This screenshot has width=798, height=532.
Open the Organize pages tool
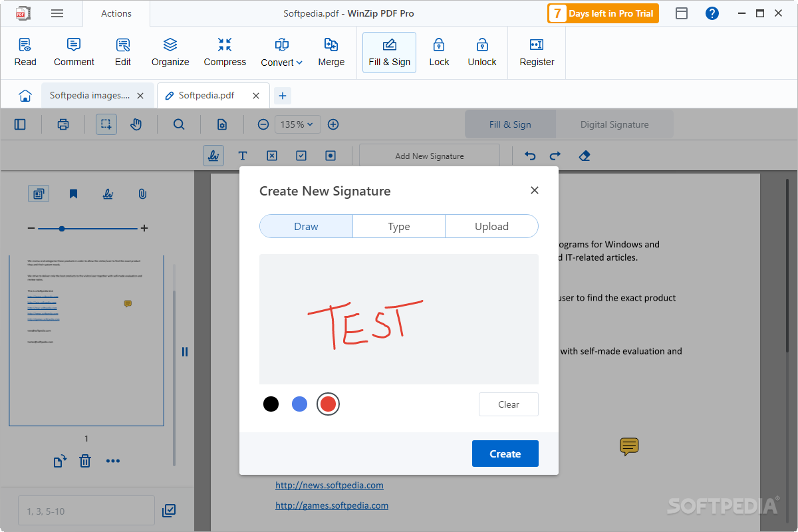[x=170, y=53]
